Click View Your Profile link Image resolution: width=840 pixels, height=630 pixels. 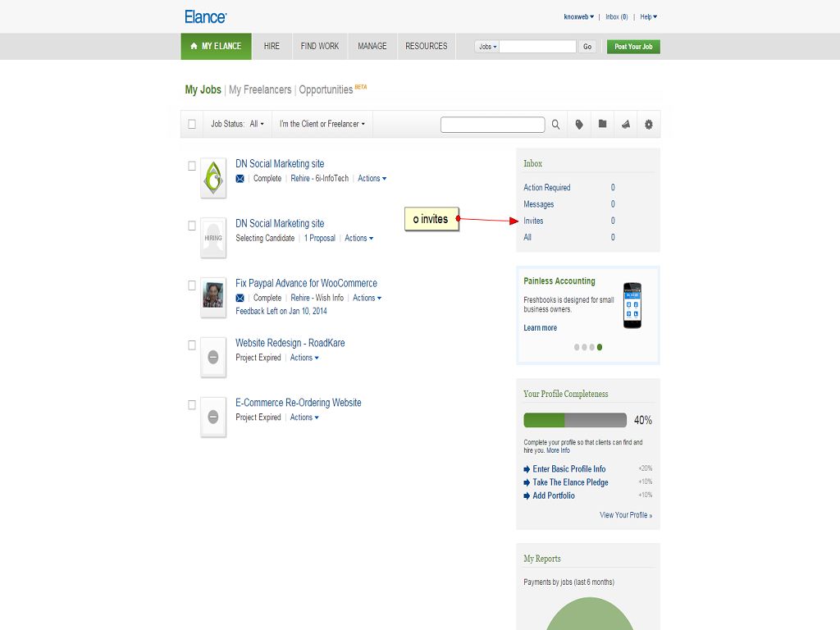[x=626, y=515]
